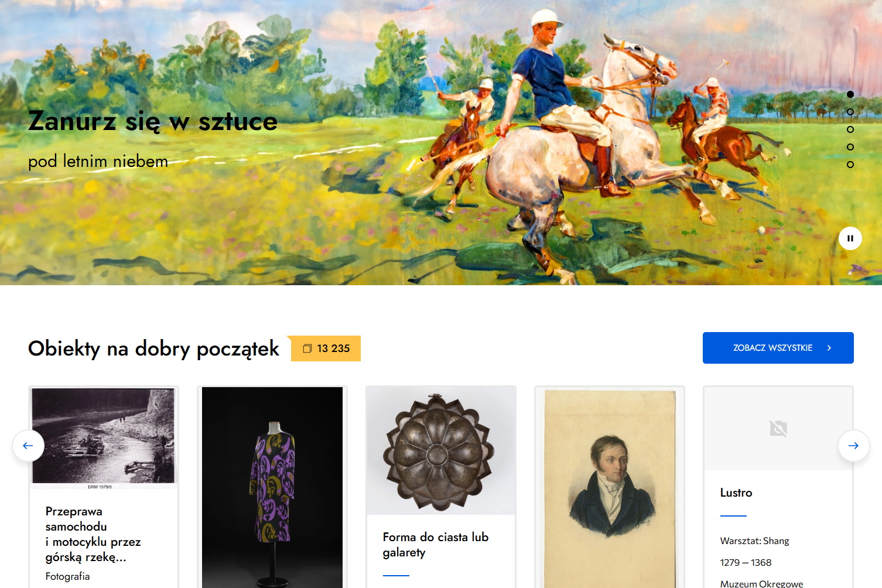
Task: Click the no-image placeholder icon for Lustro
Action: point(778,429)
